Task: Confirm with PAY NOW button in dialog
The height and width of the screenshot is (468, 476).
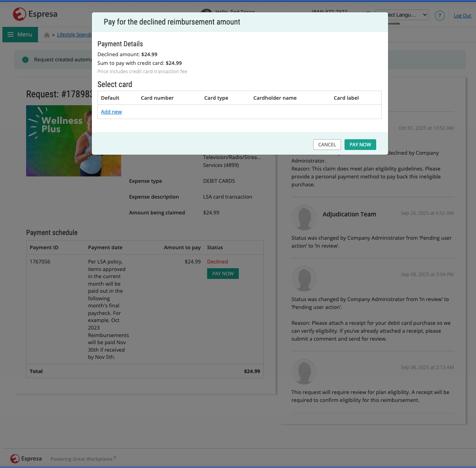Action: coord(360,145)
